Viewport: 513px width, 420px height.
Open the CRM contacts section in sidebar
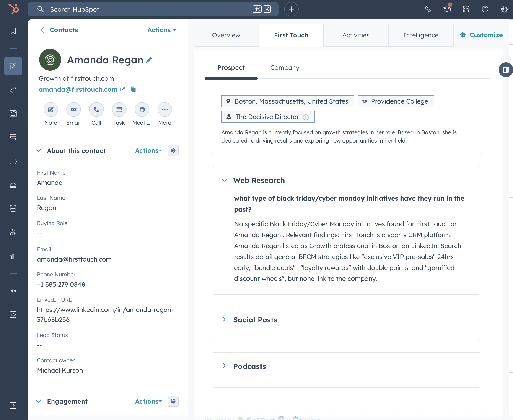click(13, 66)
